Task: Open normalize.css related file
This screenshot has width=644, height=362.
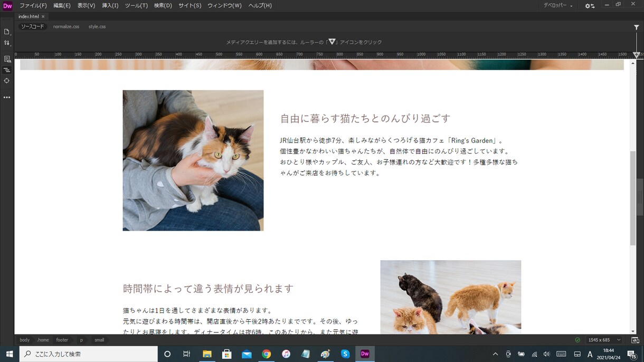Action: [x=66, y=26]
